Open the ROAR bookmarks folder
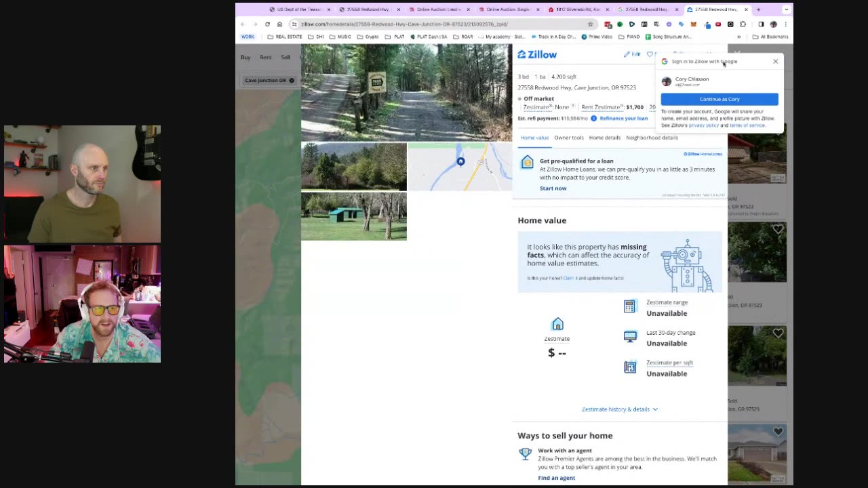 click(463, 37)
